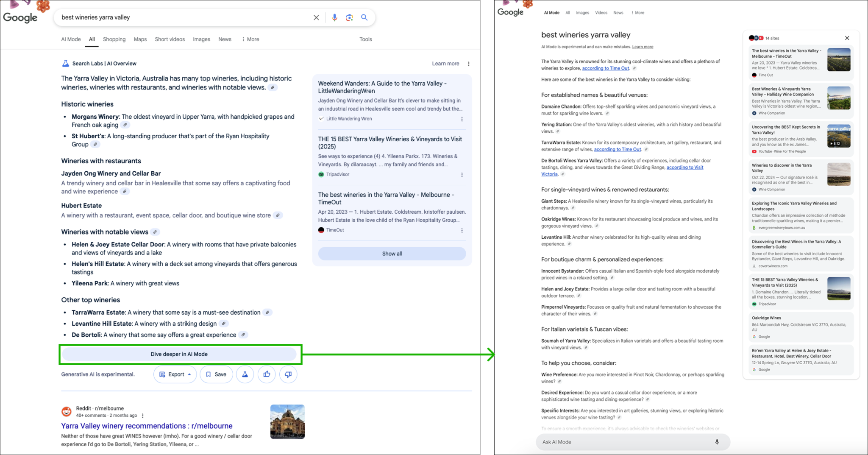Save the AI Overview response
Image resolution: width=868 pixels, height=455 pixels.
(216, 374)
